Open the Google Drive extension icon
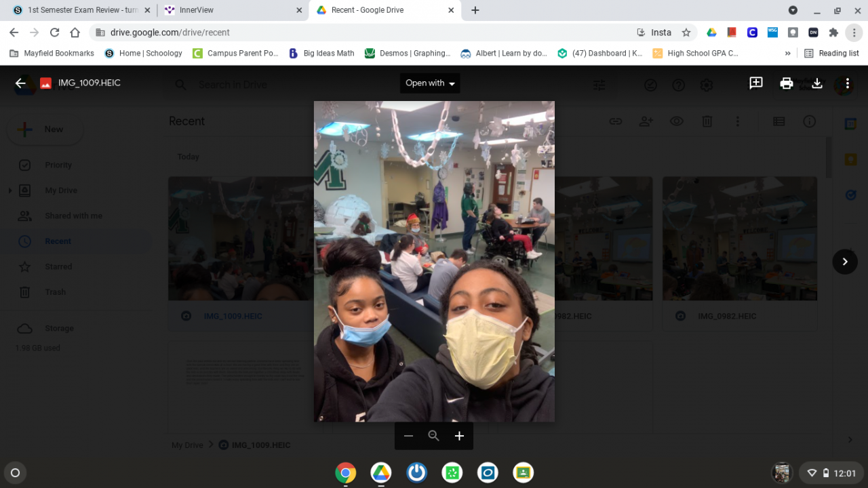This screenshot has width=868, height=488. [x=711, y=33]
